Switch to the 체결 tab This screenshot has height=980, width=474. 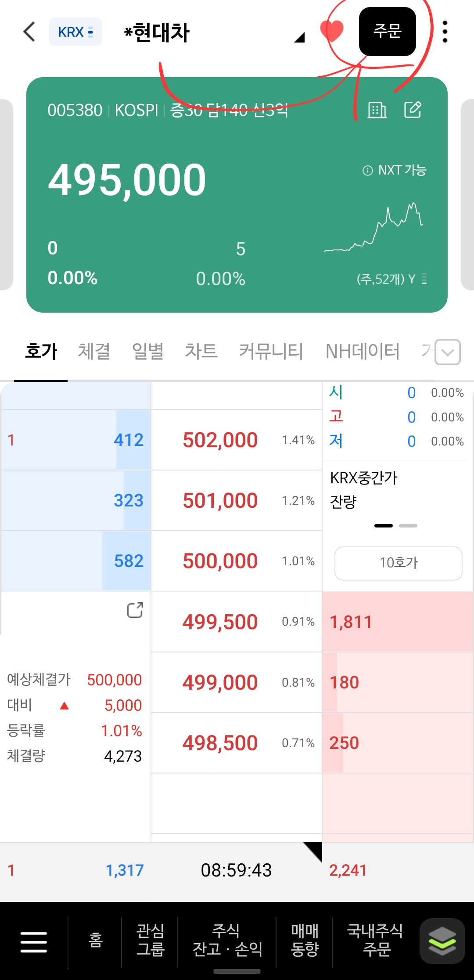click(x=94, y=352)
